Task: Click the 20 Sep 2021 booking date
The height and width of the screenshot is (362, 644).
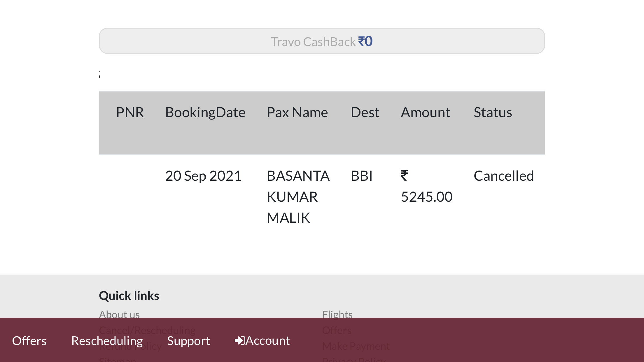Action: point(203,176)
